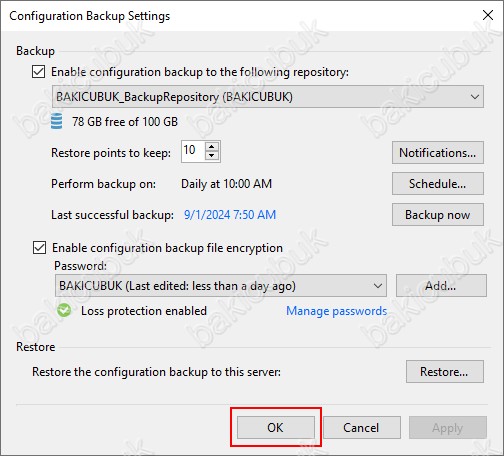Screen dimensions: 504x456
Task: Click the repository dropdown chevron arrow
Action: coord(475,97)
